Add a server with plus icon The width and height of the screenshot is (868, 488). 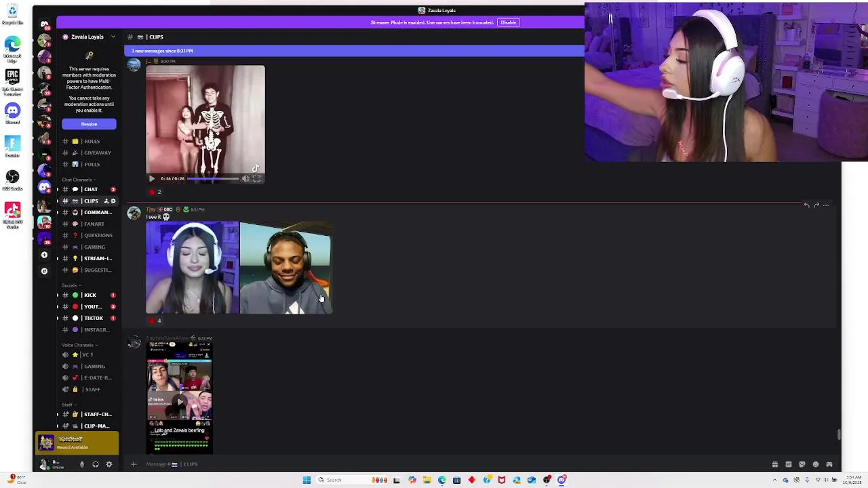pyautogui.click(x=44, y=255)
